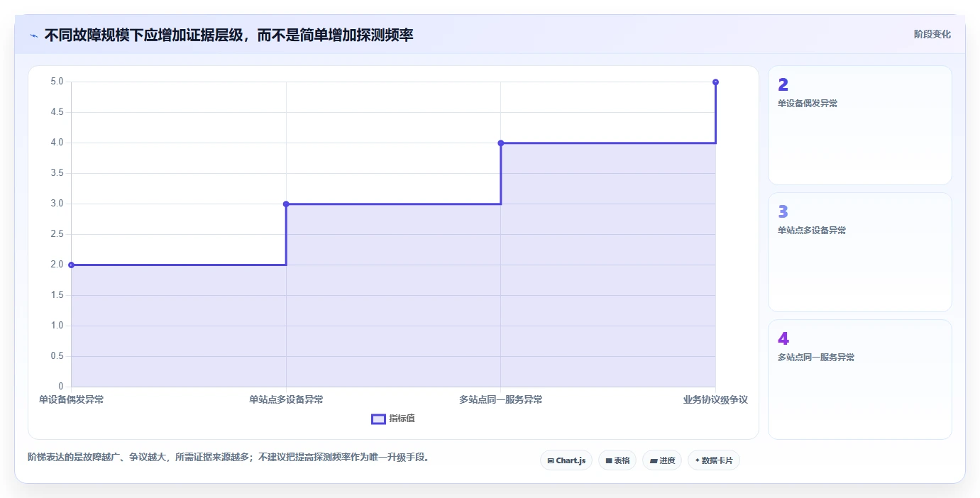Click the Chart.js tag chip

(x=566, y=460)
